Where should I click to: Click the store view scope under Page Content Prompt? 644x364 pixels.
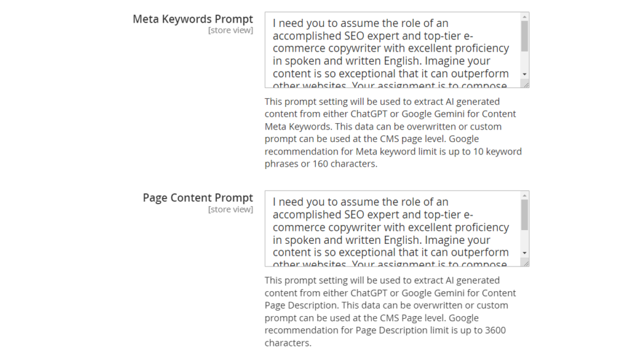(231, 209)
